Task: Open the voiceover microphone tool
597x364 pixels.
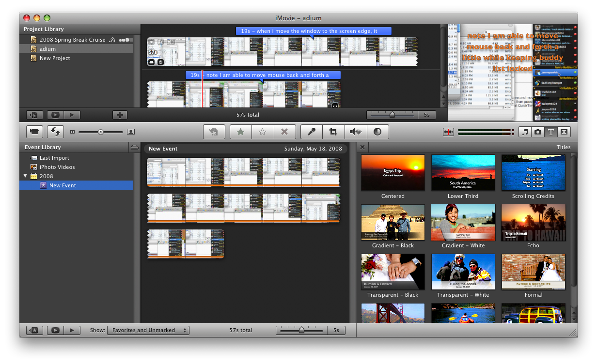Action: click(x=312, y=132)
